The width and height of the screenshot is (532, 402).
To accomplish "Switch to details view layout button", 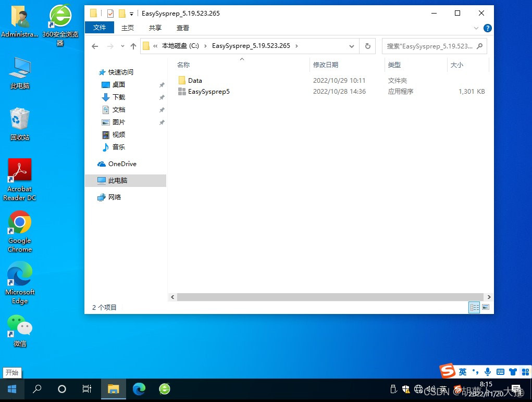I will click(474, 307).
